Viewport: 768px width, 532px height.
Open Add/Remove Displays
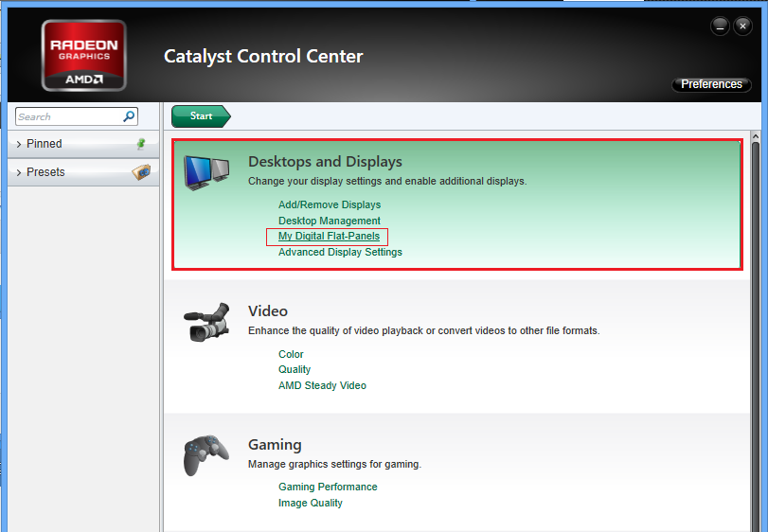pos(330,204)
